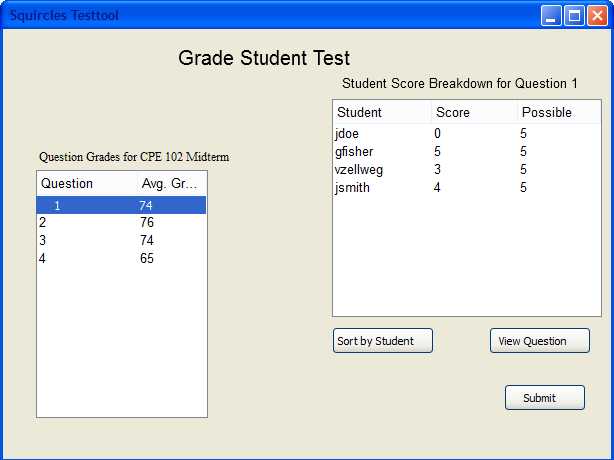Close the Squircles Testtool window
The width and height of the screenshot is (614, 460).
(x=598, y=16)
